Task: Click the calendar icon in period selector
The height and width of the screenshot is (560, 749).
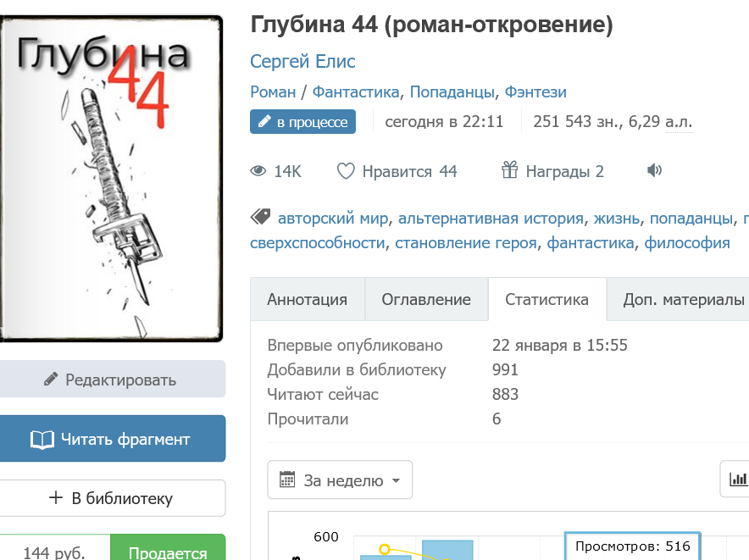Action: click(x=287, y=480)
